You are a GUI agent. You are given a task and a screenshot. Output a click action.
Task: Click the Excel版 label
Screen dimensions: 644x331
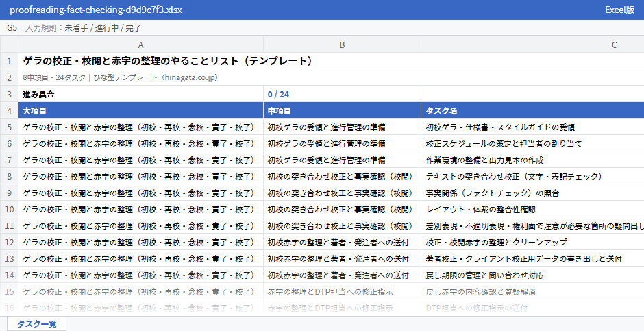(x=620, y=10)
